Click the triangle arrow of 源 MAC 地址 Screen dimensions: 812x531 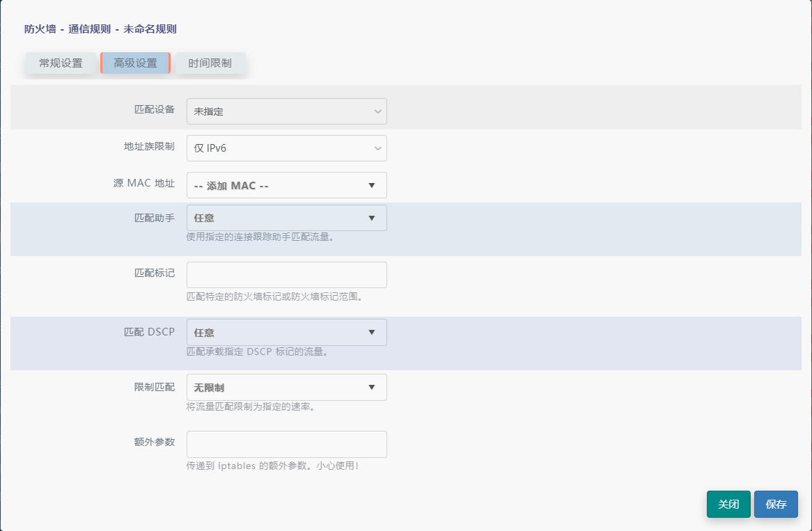tap(371, 186)
